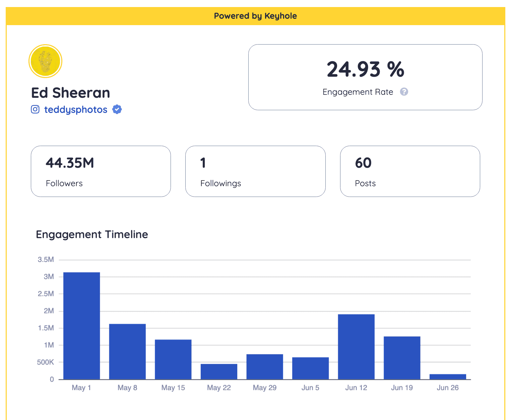This screenshot has width=508, height=420.
Task: Open the teddysphotos profile link
Action: (75, 109)
